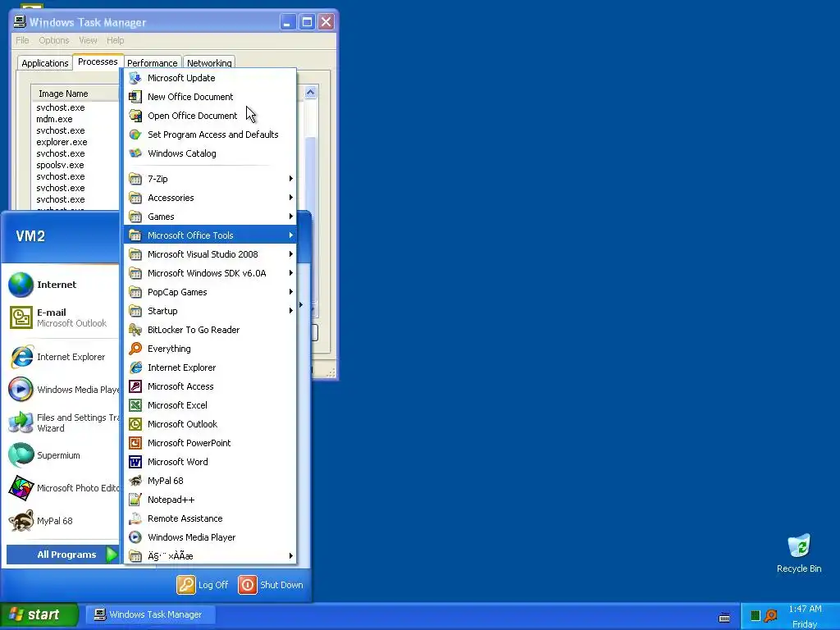Expand Microsoft Office Tools submenu
840x630 pixels.
[209, 235]
